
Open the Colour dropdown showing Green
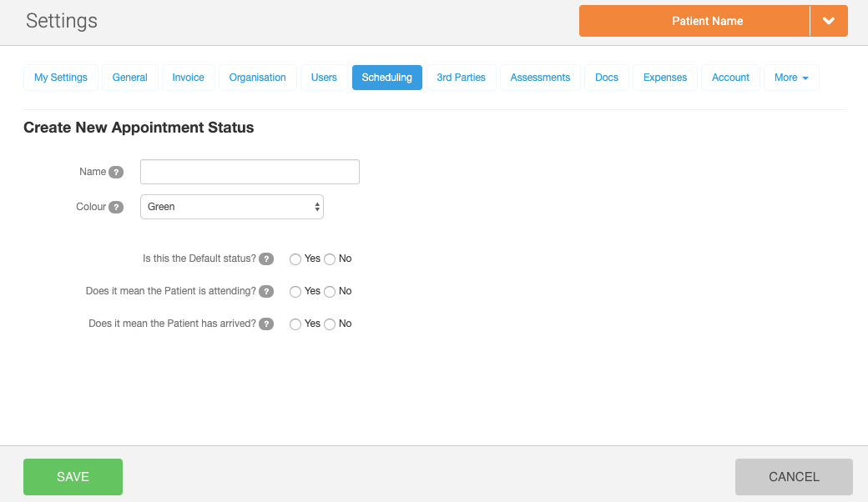[x=231, y=207]
